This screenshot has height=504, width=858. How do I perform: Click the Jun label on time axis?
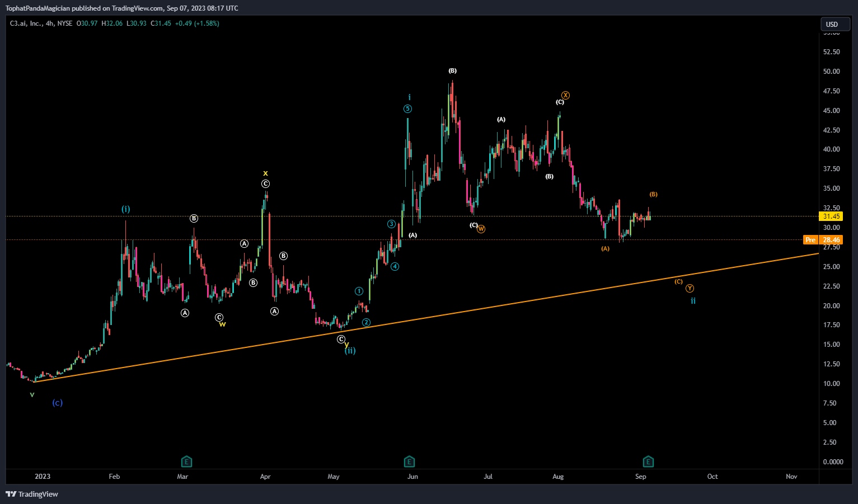point(413,477)
